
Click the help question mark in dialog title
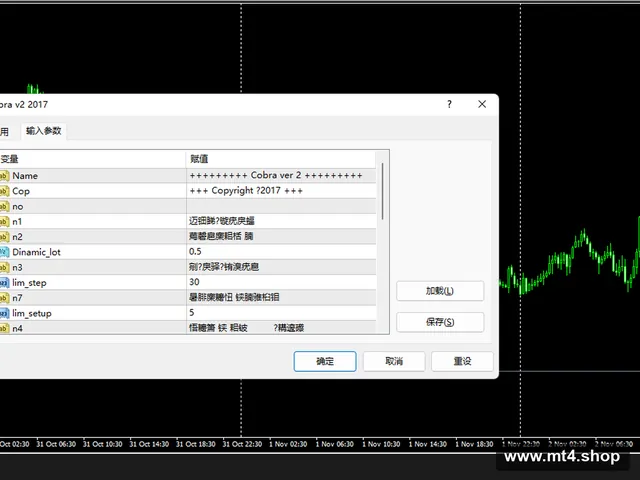(449, 104)
